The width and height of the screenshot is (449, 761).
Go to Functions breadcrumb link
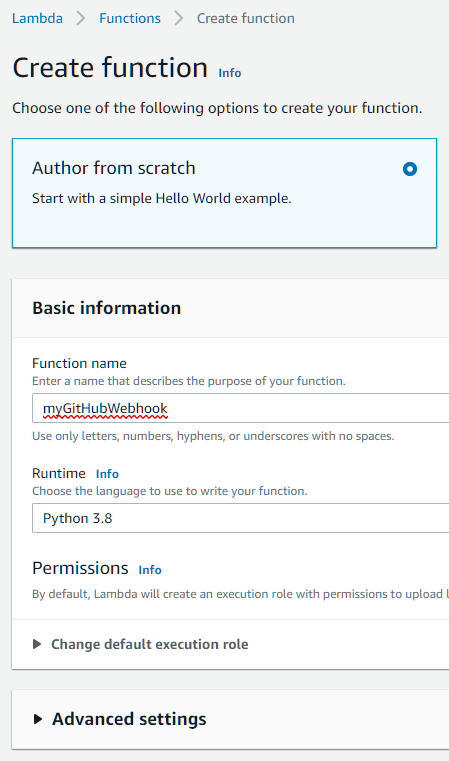click(x=130, y=18)
